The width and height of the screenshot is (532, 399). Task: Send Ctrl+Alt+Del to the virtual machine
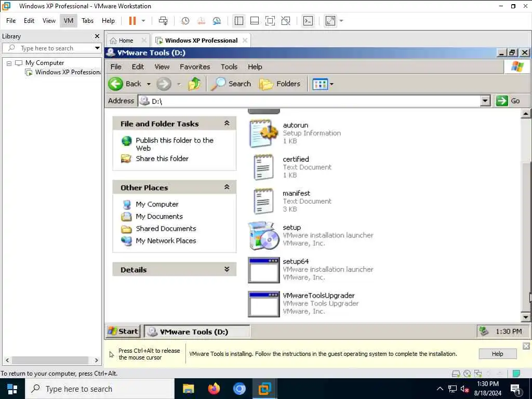coord(163,21)
